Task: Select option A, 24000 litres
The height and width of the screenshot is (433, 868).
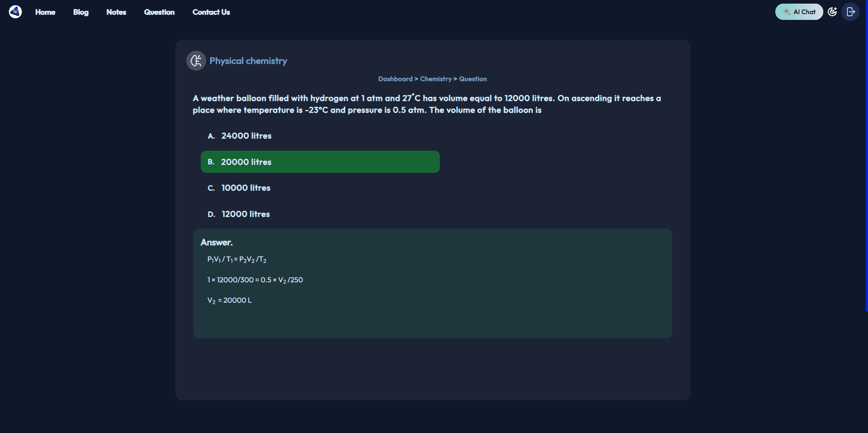Action: (x=246, y=136)
